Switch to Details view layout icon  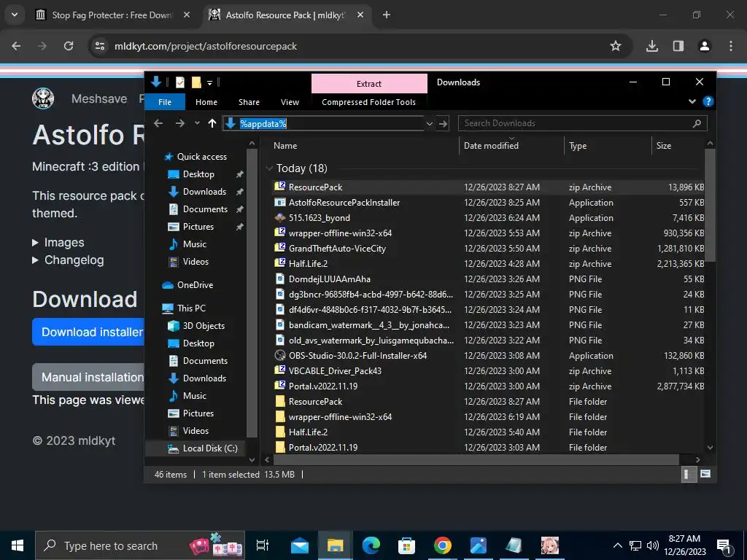[689, 474]
